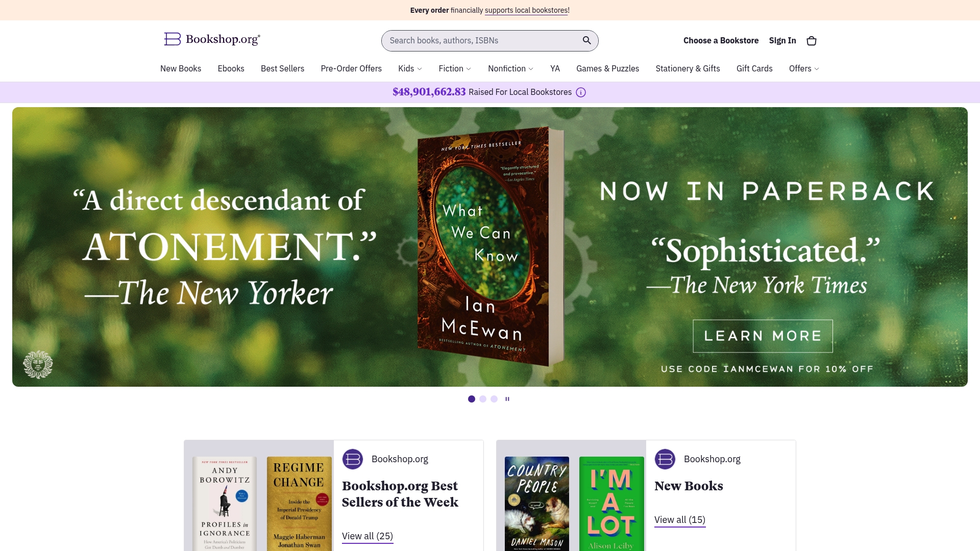
Task: Click Bookshop.org avatar on New Books card
Action: pyautogui.click(x=665, y=459)
